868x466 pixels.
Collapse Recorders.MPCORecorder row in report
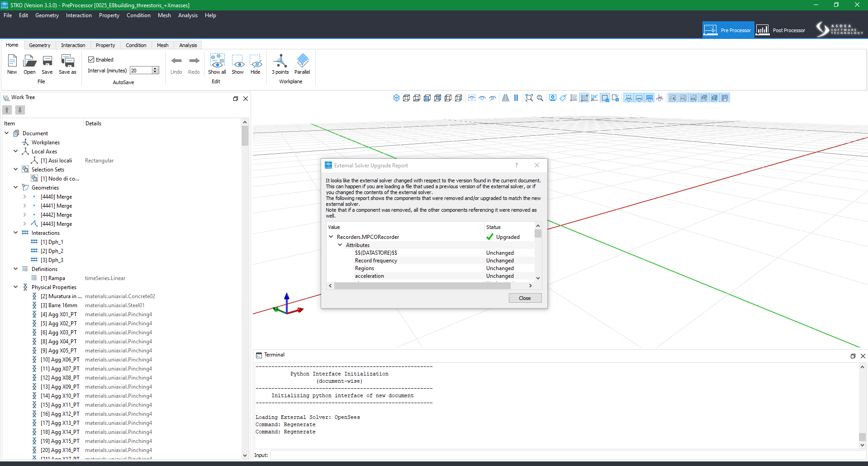coord(331,237)
